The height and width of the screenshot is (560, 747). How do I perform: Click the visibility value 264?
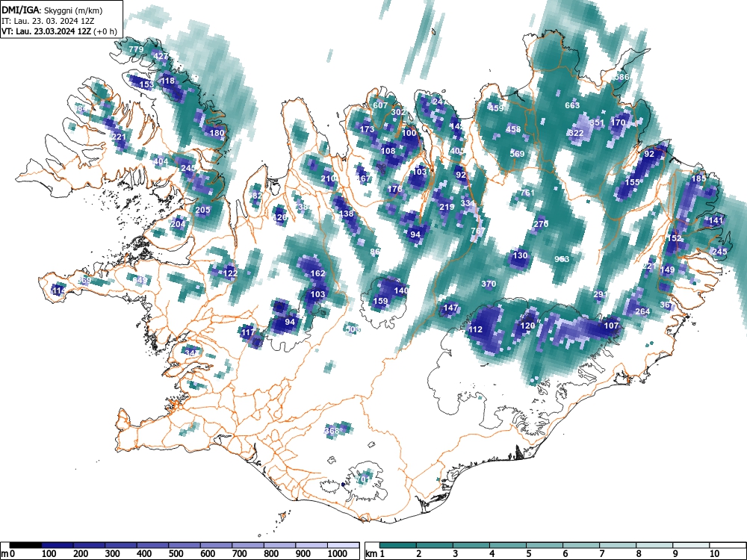(x=642, y=312)
